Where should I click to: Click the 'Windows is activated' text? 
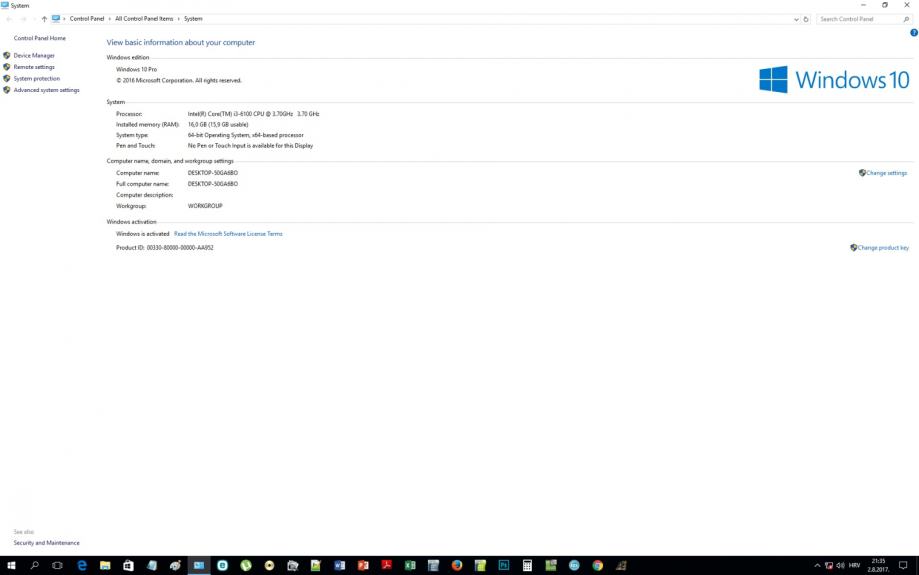pyautogui.click(x=142, y=234)
